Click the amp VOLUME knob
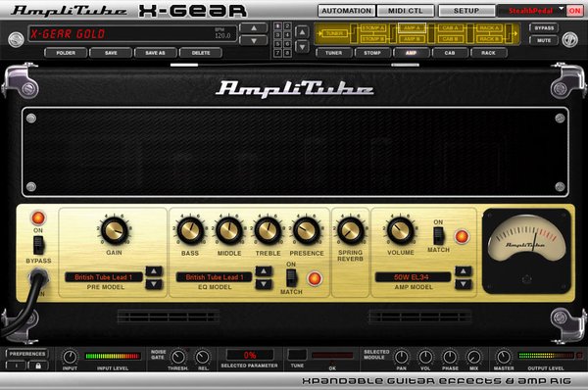This screenshot has width=588, height=390. click(x=400, y=230)
